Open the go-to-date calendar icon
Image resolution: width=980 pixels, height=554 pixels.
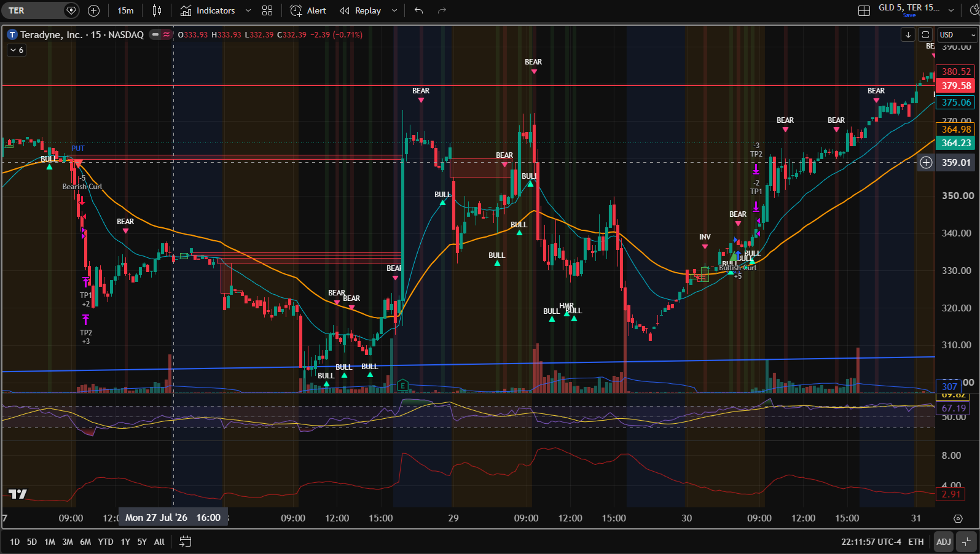185,542
